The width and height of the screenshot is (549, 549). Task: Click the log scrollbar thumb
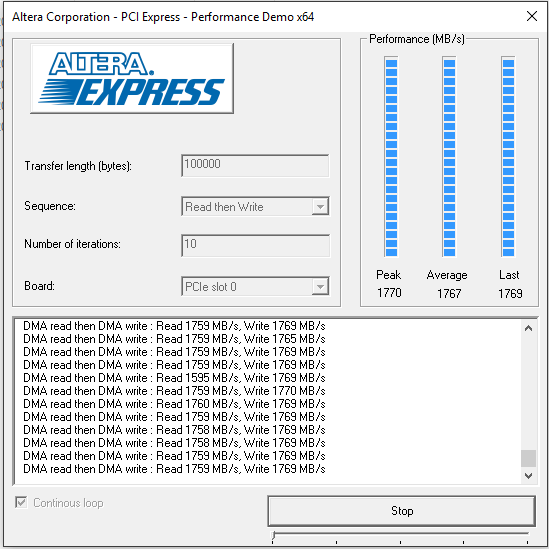[x=529, y=458]
